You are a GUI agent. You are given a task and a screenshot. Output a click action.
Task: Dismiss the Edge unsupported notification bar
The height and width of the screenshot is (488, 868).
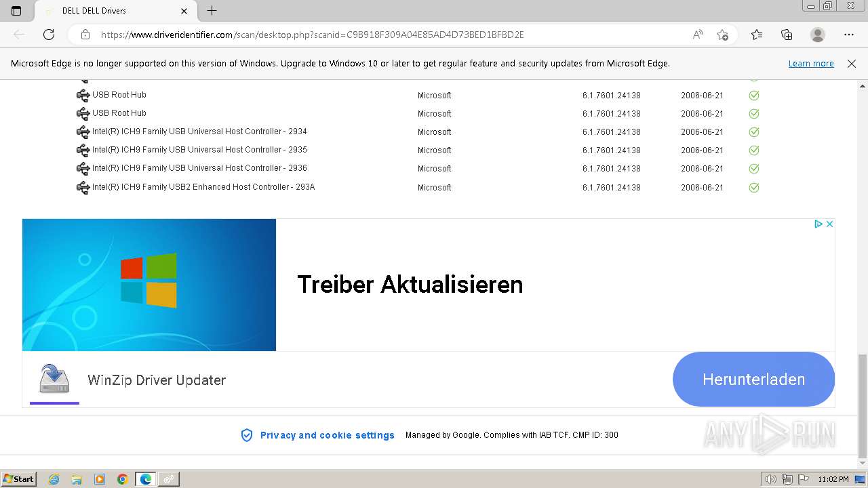coord(852,64)
